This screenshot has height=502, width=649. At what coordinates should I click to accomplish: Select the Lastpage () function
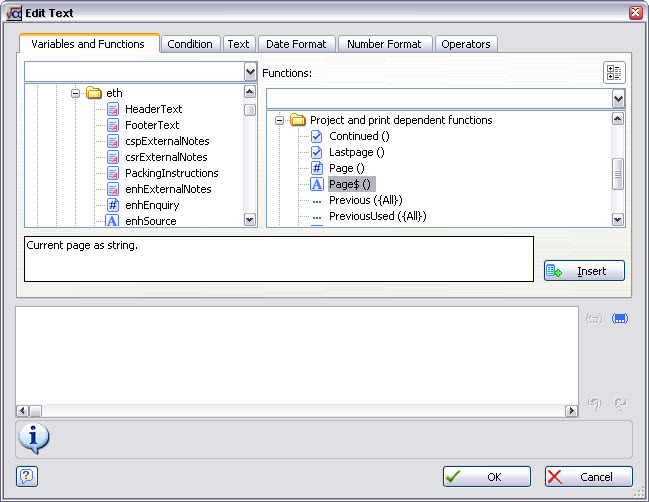356,152
